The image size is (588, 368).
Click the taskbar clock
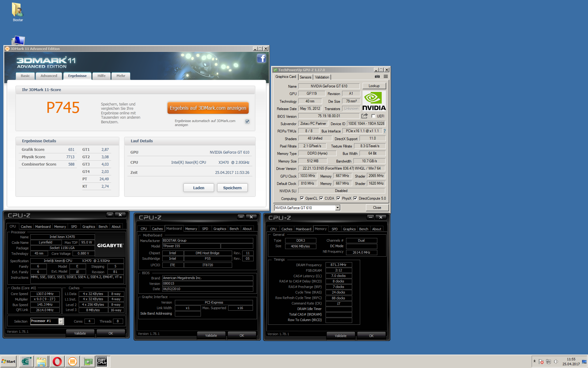click(x=571, y=362)
